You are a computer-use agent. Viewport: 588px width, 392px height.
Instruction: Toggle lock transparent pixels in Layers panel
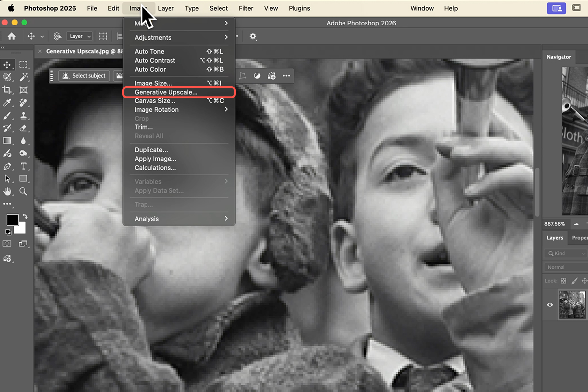(x=563, y=281)
